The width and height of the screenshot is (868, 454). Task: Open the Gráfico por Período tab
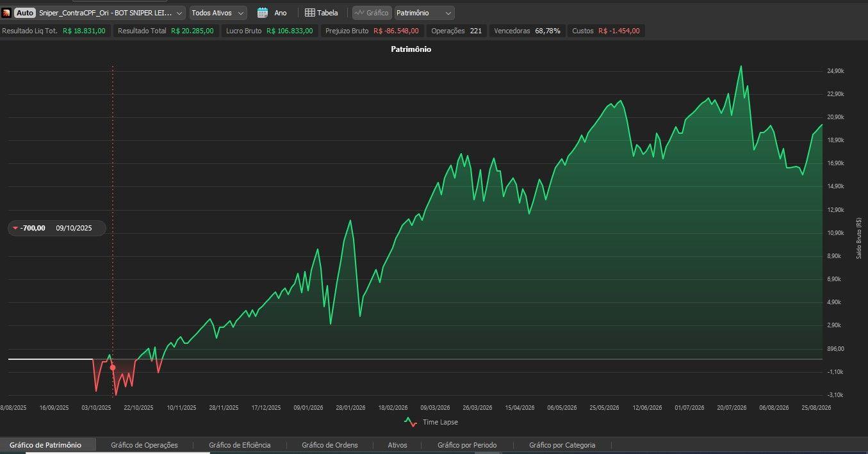(467, 445)
